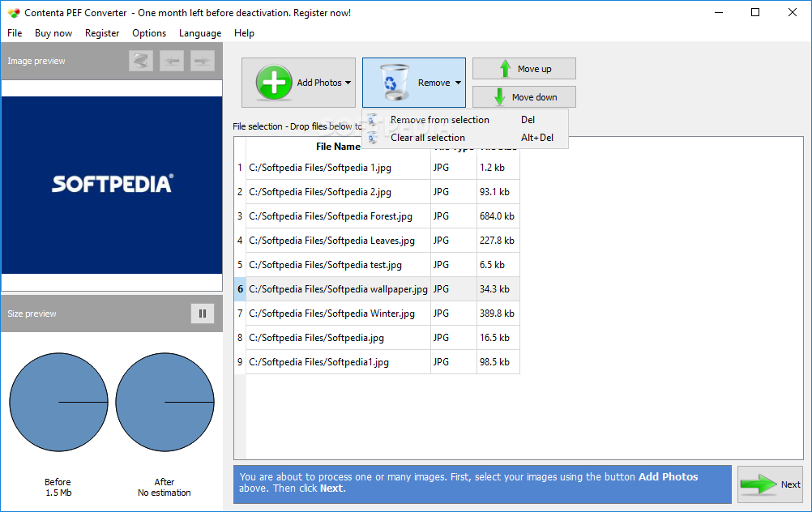This screenshot has width=812, height=512.
Task: Click the recycle bin Remove icon
Action: pos(394,83)
